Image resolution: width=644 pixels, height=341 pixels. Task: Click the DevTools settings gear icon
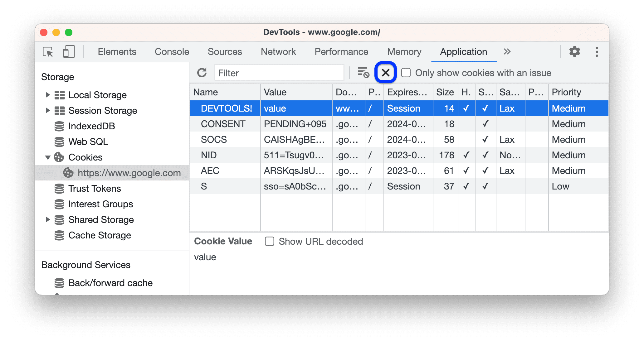575,51
